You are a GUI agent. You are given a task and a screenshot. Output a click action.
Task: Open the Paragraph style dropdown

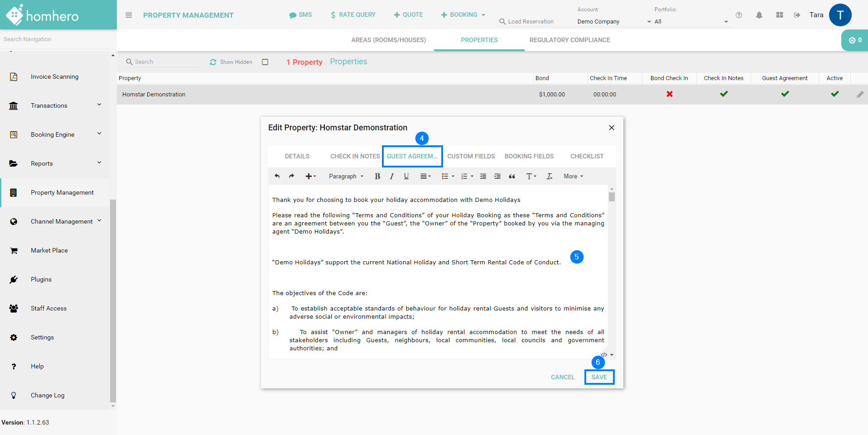pyautogui.click(x=346, y=177)
